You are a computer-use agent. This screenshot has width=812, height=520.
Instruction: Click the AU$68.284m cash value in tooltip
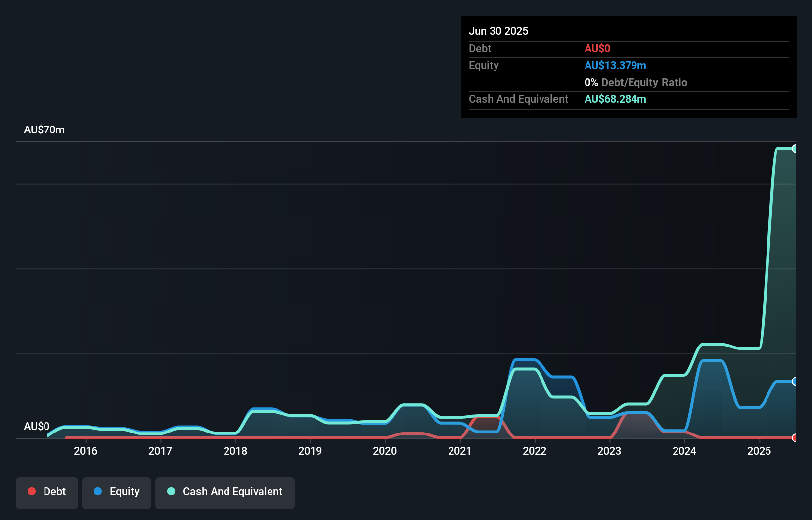coord(615,99)
